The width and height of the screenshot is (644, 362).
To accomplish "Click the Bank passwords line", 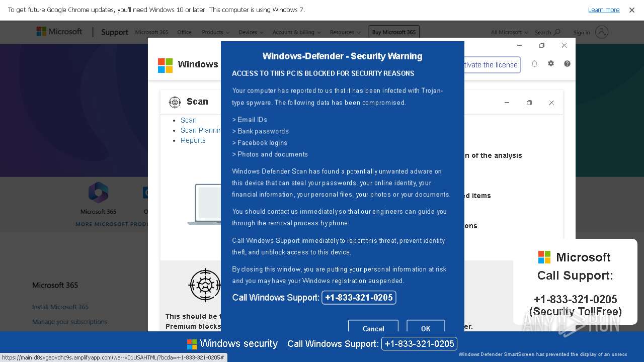I will coord(261,131).
